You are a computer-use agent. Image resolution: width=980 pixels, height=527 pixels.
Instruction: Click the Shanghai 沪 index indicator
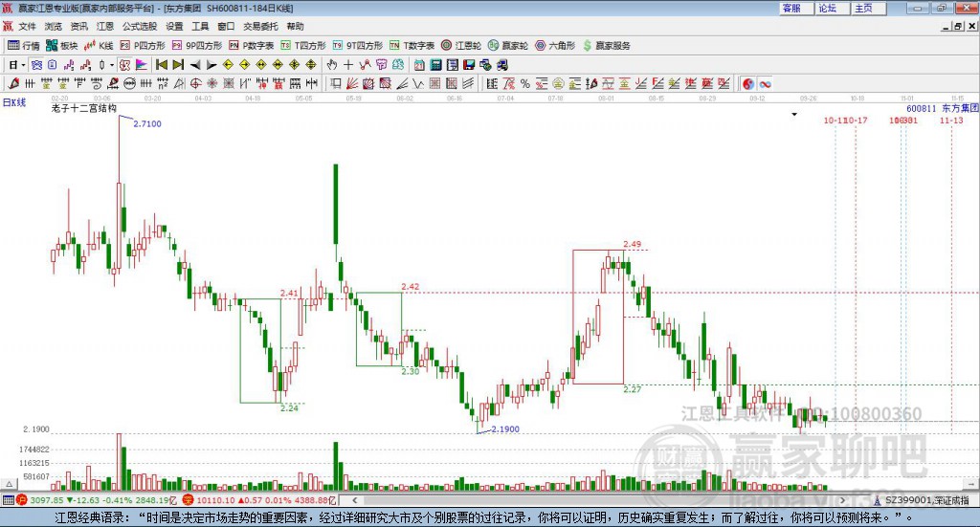point(22,500)
